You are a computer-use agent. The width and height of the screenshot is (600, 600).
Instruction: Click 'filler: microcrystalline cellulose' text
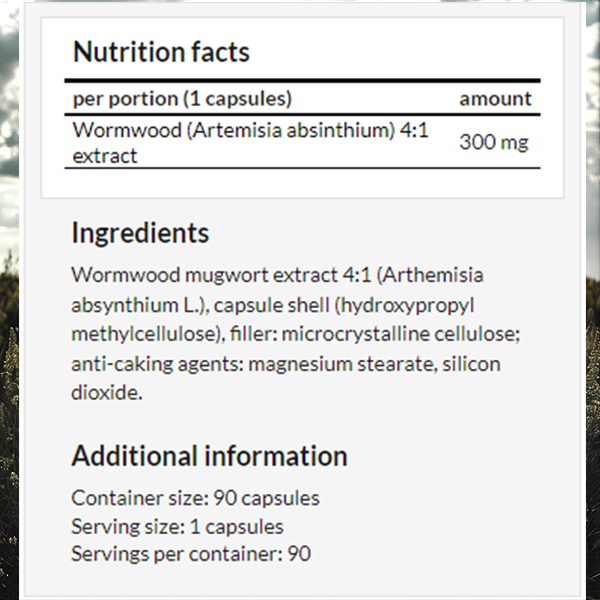pyautogui.click(x=372, y=334)
